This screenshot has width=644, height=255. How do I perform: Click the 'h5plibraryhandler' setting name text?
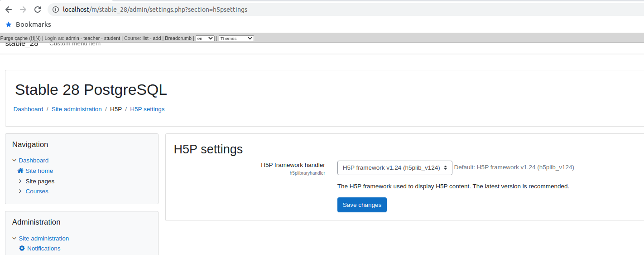click(308, 173)
